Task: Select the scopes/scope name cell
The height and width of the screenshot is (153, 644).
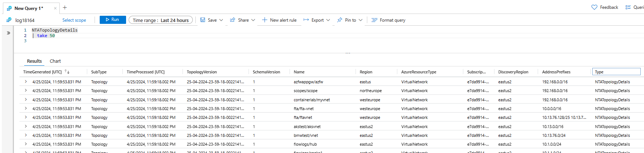Action: click(305, 91)
